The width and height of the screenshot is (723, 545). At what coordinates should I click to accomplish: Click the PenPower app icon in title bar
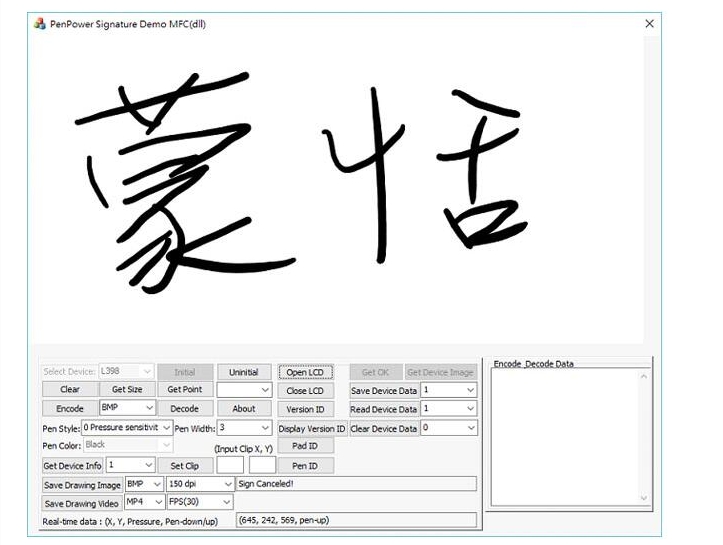40,24
